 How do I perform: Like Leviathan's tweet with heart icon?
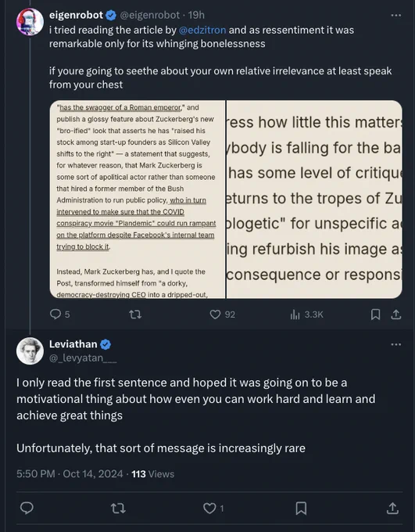[209, 508]
